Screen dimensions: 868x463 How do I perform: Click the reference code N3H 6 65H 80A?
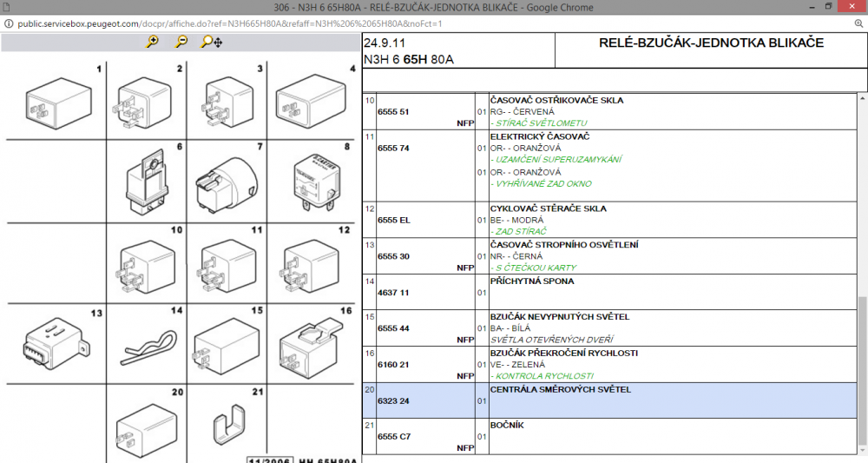click(409, 59)
